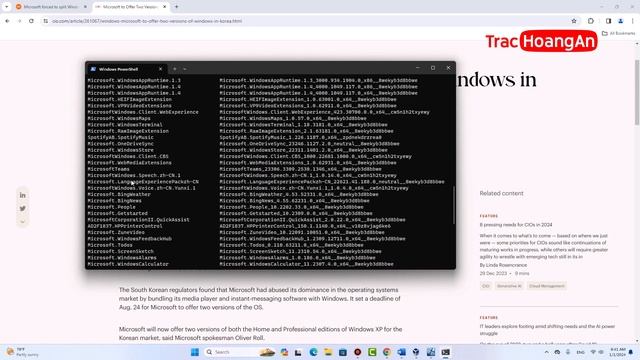
Task: Open File Explorer from the taskbar
Action: 328,352
